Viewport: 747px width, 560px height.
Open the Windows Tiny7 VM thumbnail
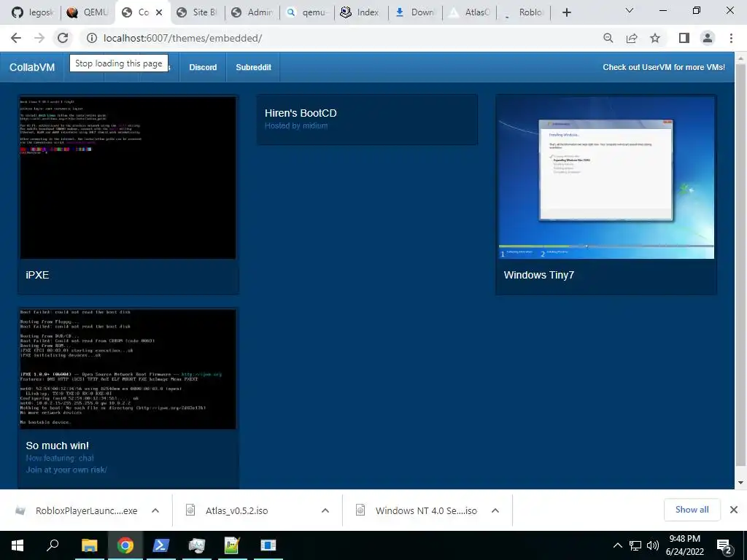pyautogui.click(x=606, y=178)
